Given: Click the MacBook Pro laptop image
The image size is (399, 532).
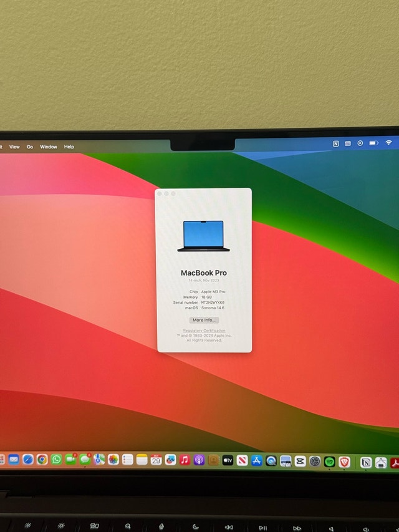Looking at the screenshot, I should click(203, 236).
